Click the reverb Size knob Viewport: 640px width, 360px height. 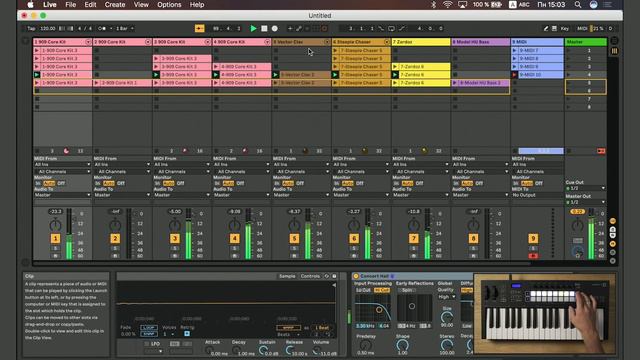pyautogui.click(x=447, y=317)
